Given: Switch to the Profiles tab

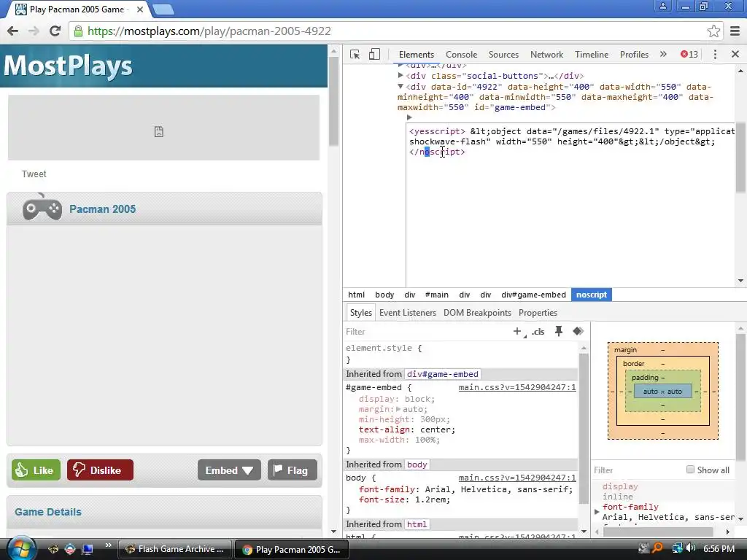Looking at the screenshot, I should (634, 54).
